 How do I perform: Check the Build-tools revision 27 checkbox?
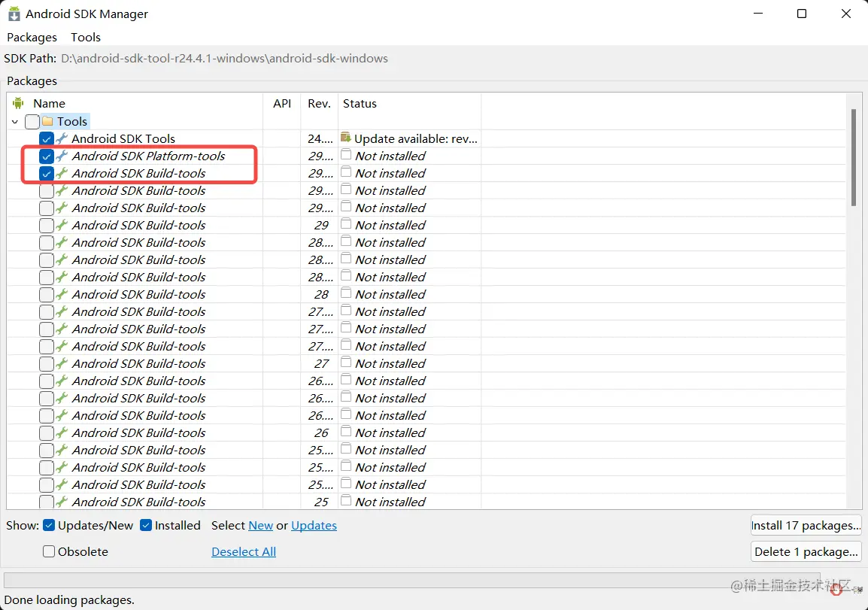pyautogui.click(x=47, y=364)
